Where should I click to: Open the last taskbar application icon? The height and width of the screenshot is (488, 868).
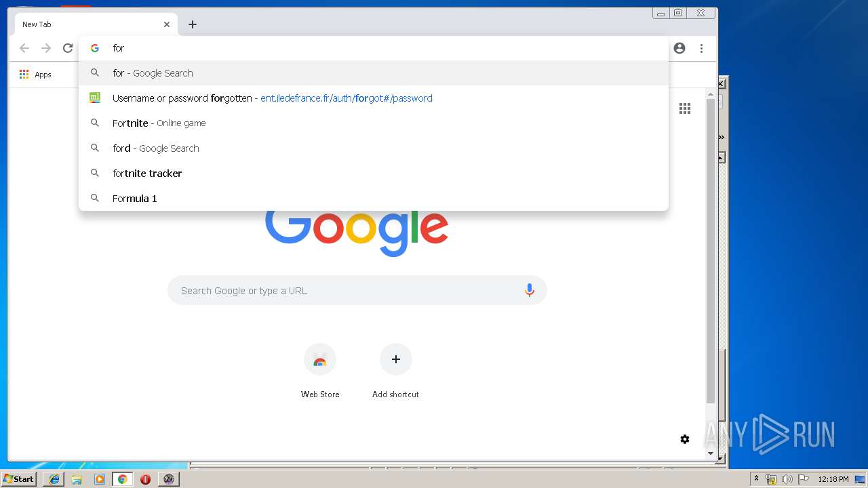pyautogui.click(x=169, y=479)
